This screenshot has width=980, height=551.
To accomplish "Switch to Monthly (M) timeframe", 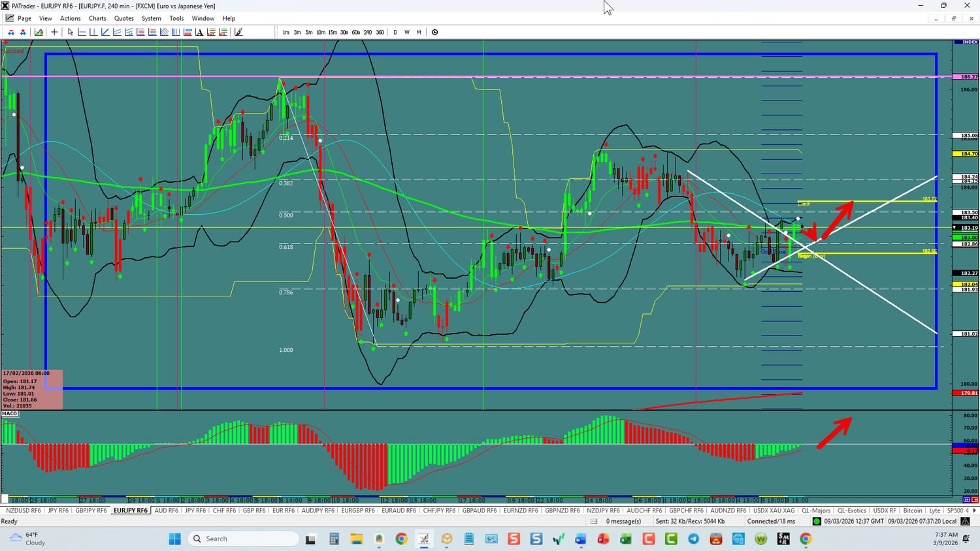I will 419,32.
